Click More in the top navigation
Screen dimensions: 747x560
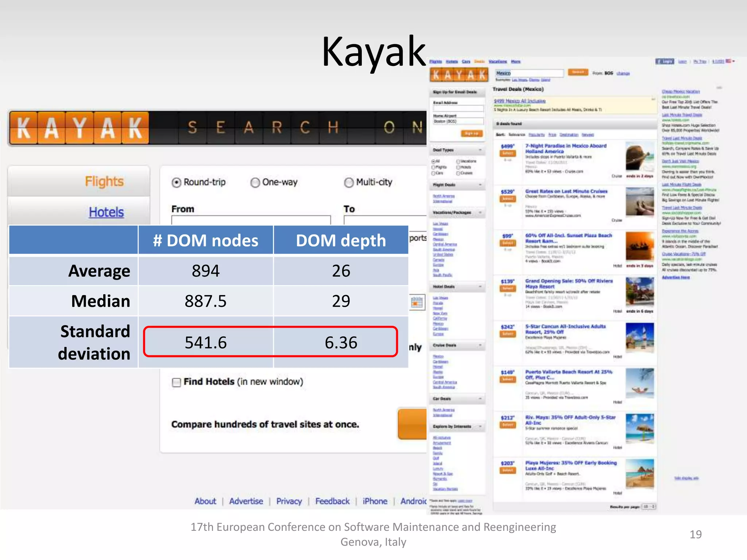tap(515, 62)
